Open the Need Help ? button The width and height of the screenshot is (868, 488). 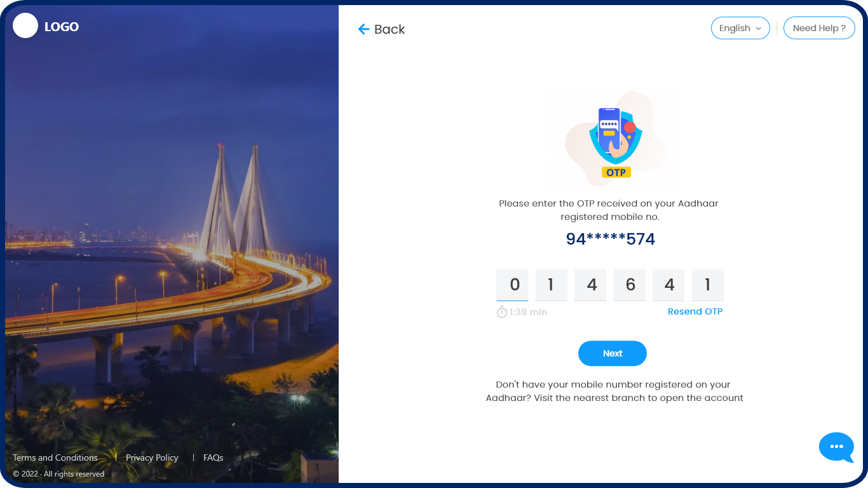[x=819, y=28]
